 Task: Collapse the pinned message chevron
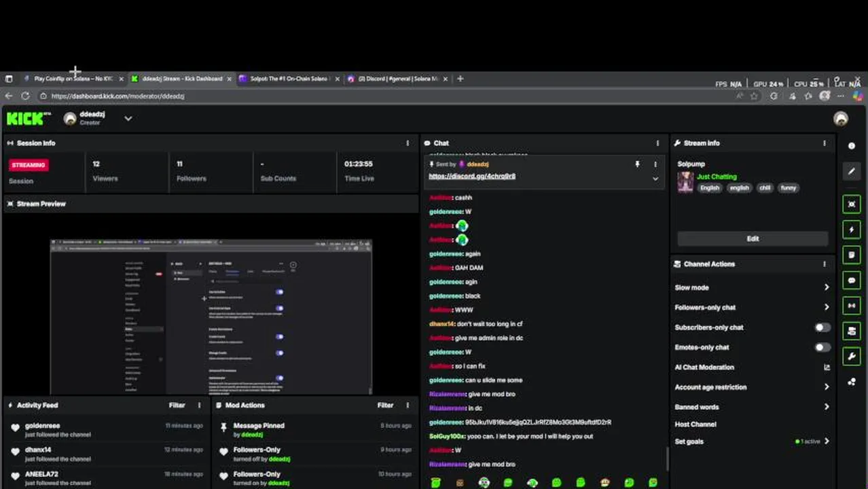pos(655,179)
